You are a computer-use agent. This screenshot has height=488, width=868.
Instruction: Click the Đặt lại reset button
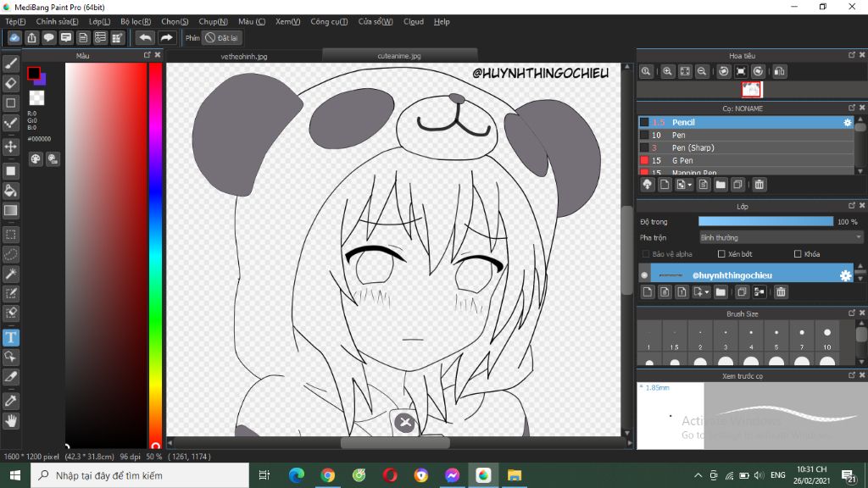[x=222, y=37]
